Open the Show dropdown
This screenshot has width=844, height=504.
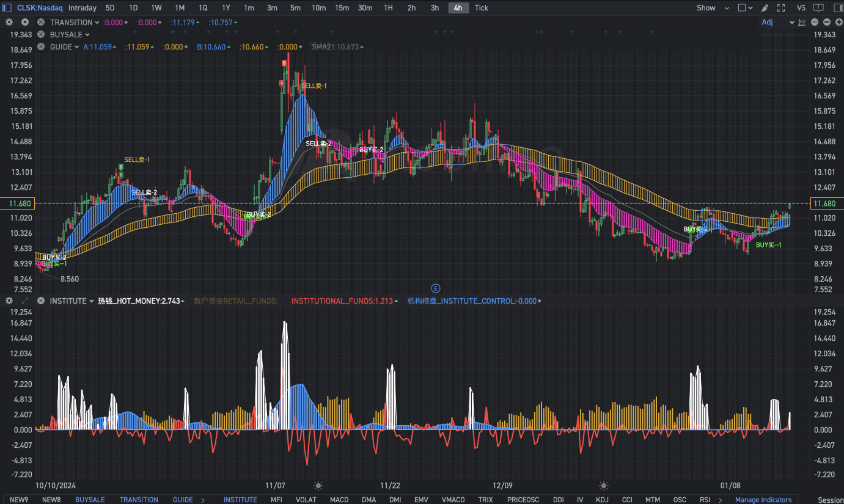pyautogui.click(x=713, y=8)
